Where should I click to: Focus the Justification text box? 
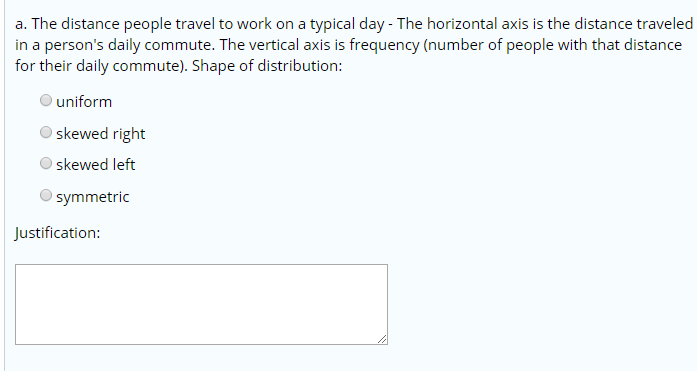tap(201, 304)
